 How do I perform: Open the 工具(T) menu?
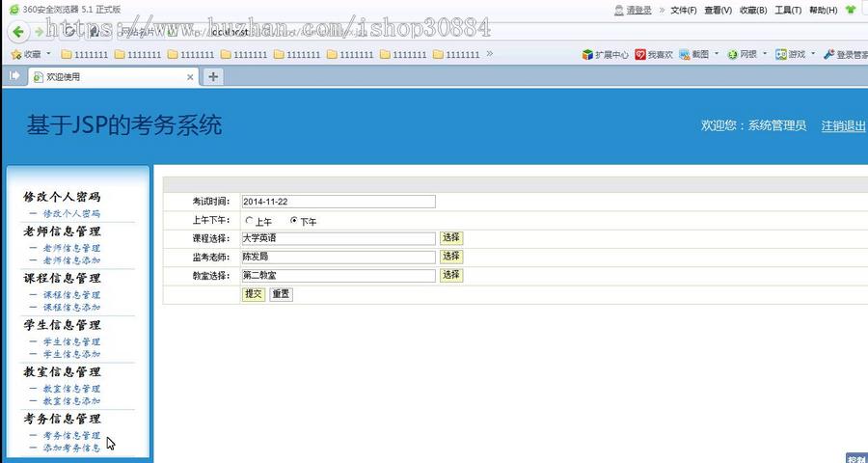[788, 10]
